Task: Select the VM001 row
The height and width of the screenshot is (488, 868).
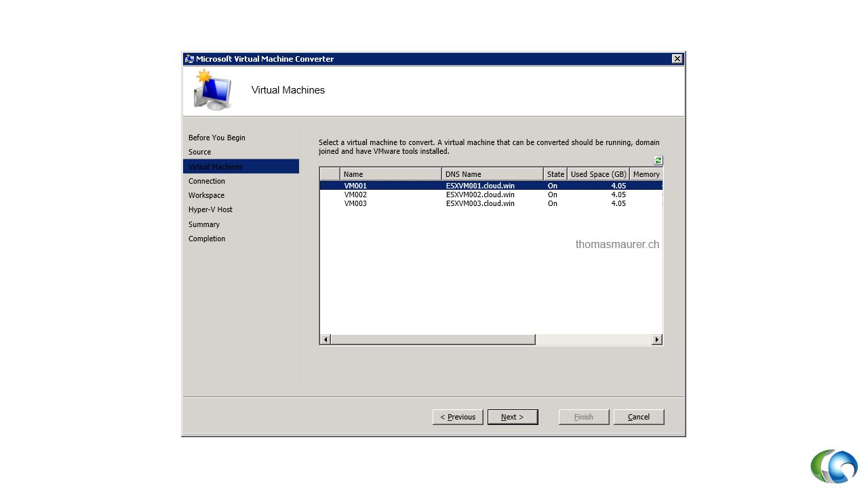Action: (x=491, y=186)
